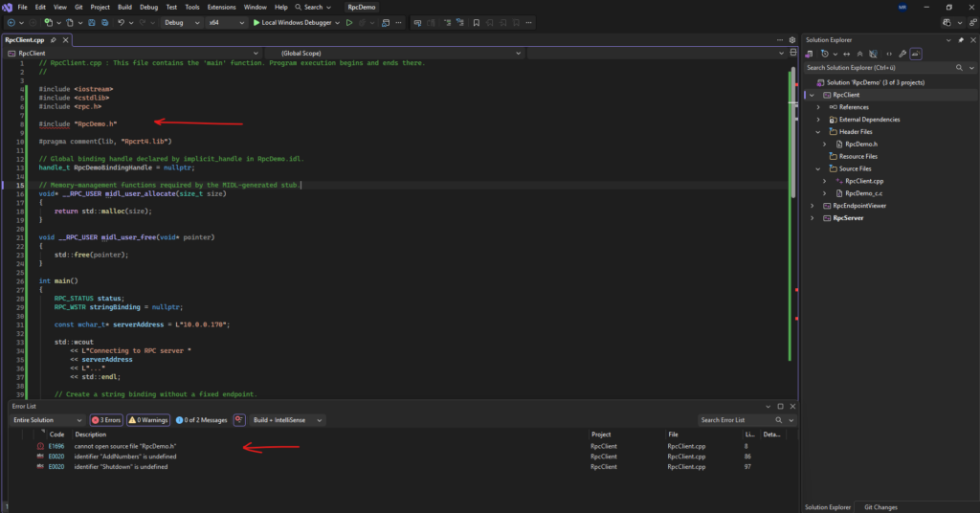Click Show All Files icon in Solution Explorer
This screenshot has height=513, width=980.
coord(874,54)
